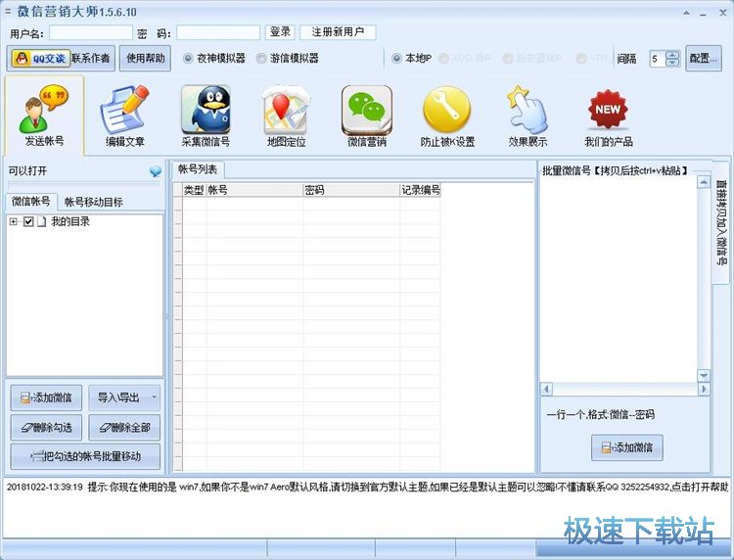
Task: Click the 密码 password input field
Action: click(218, 32)
